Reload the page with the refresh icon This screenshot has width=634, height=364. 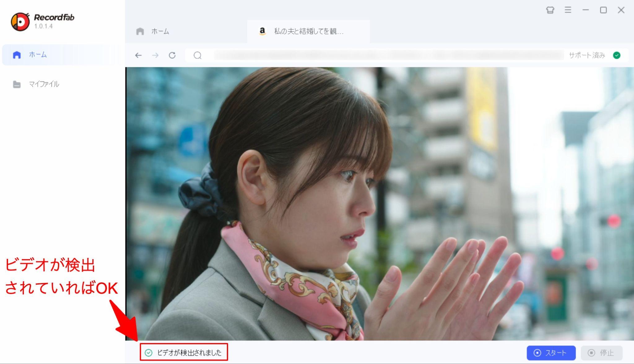(172, 55)
